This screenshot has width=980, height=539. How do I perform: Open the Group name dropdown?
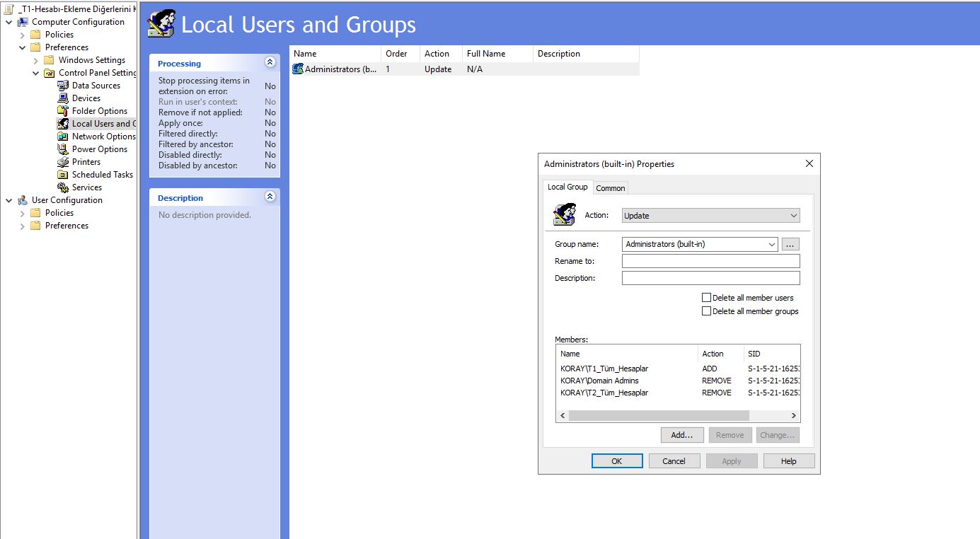click(x=699, y=243)
